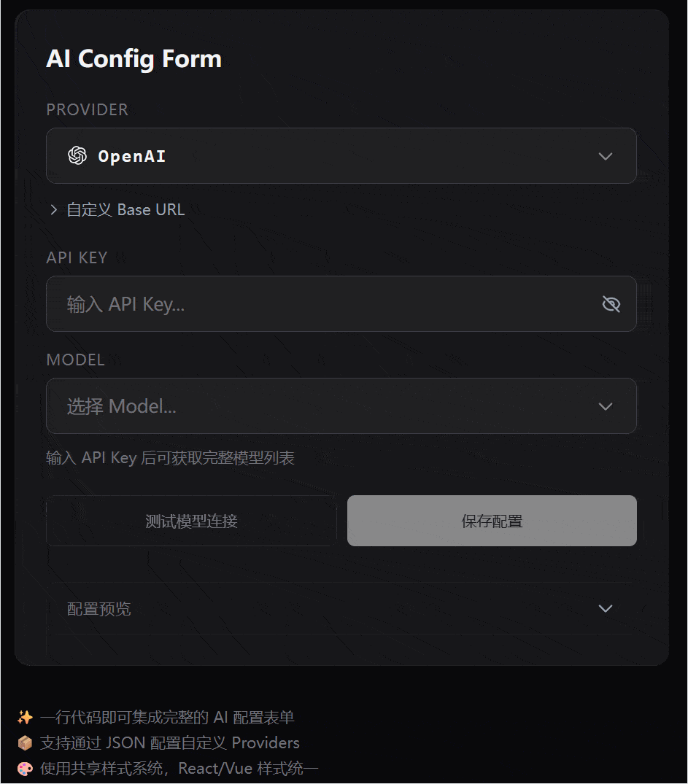Viewport: 688px width, 784px height.
Task: Click the 自定义 Base URL arrow icon
Action: point(53,209)
